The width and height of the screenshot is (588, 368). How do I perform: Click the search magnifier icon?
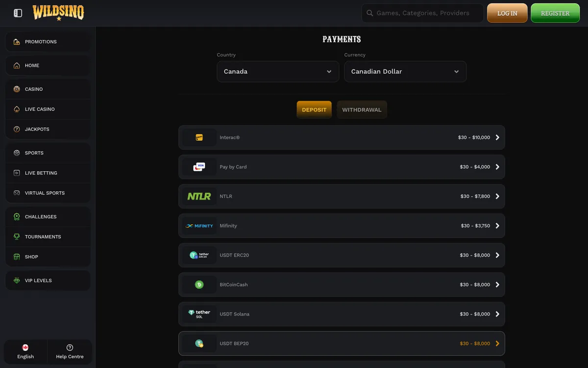(370, 13)
